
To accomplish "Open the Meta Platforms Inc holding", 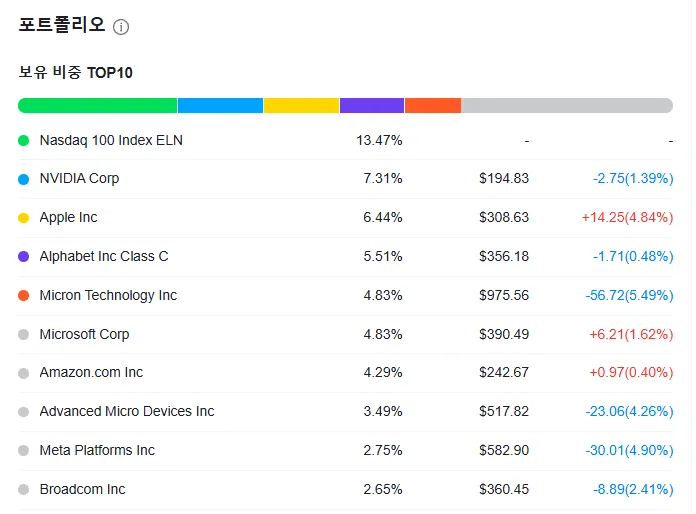I will click(97, 450).
